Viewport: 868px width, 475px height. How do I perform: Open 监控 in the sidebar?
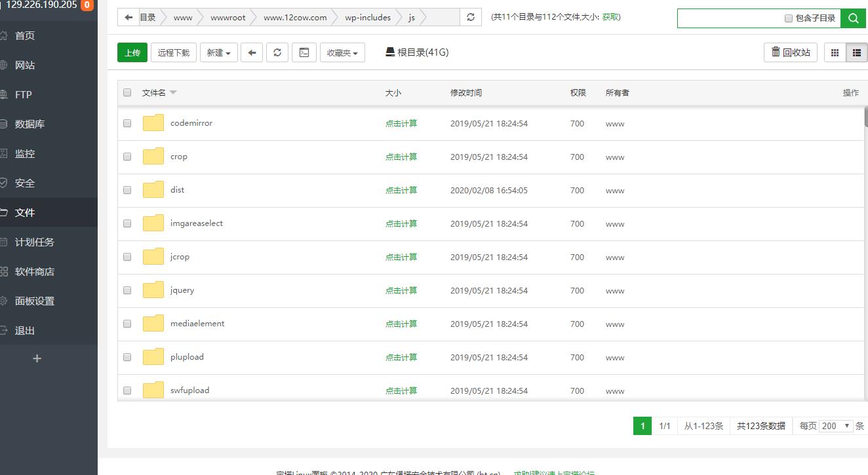(25, 153)
